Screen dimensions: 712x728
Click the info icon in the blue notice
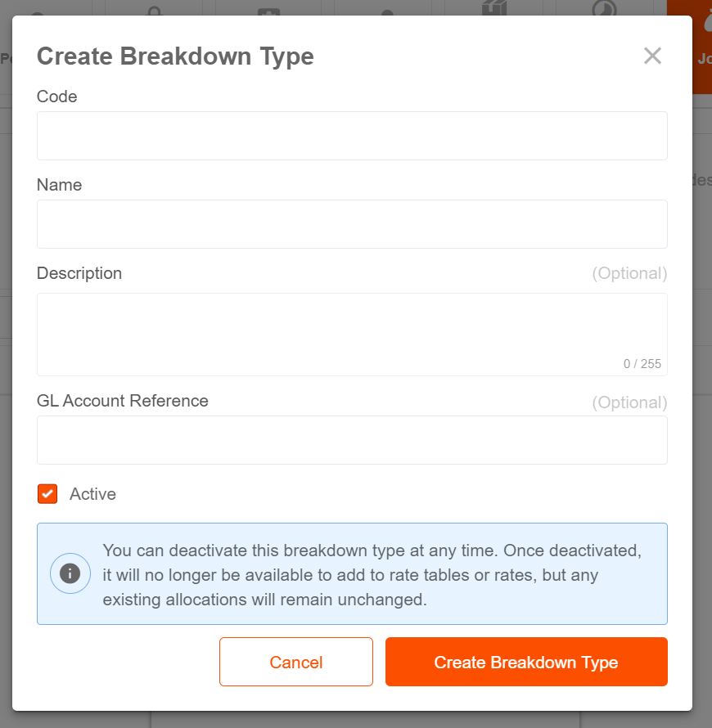[x=70, y=573]
